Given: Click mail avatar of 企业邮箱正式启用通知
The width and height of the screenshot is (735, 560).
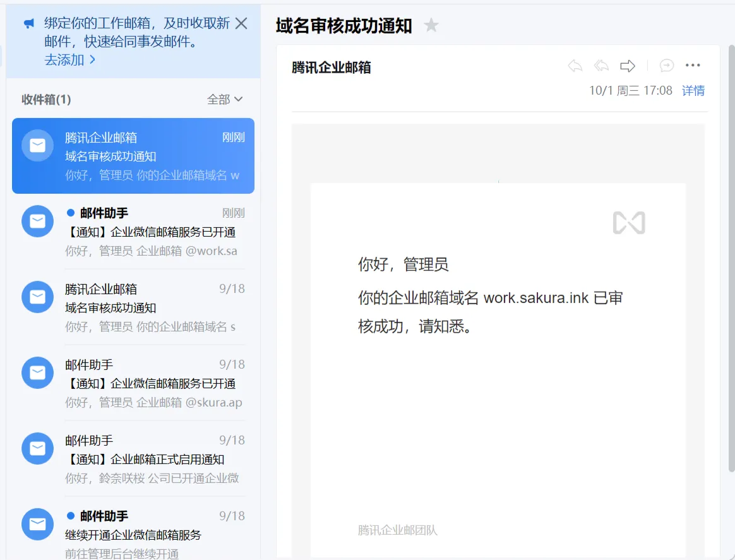Looking at the screenshot, I should [37, 448].
